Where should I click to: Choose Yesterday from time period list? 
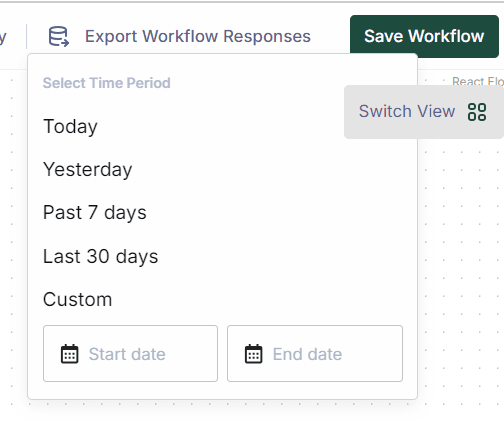[x=88, y=169]
